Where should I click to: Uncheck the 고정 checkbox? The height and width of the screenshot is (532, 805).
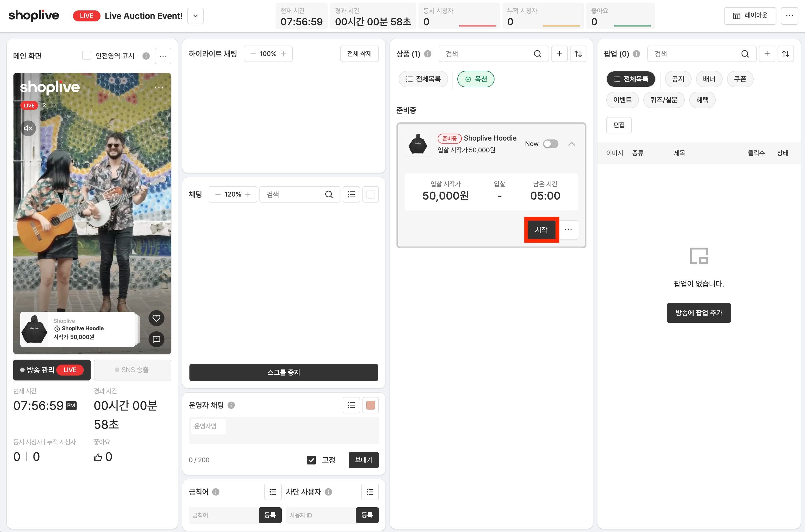point(311,460)
